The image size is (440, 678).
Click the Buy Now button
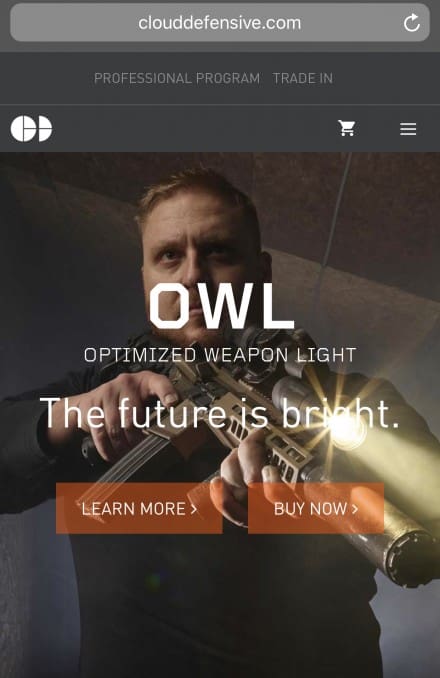[x=316, y=508]
